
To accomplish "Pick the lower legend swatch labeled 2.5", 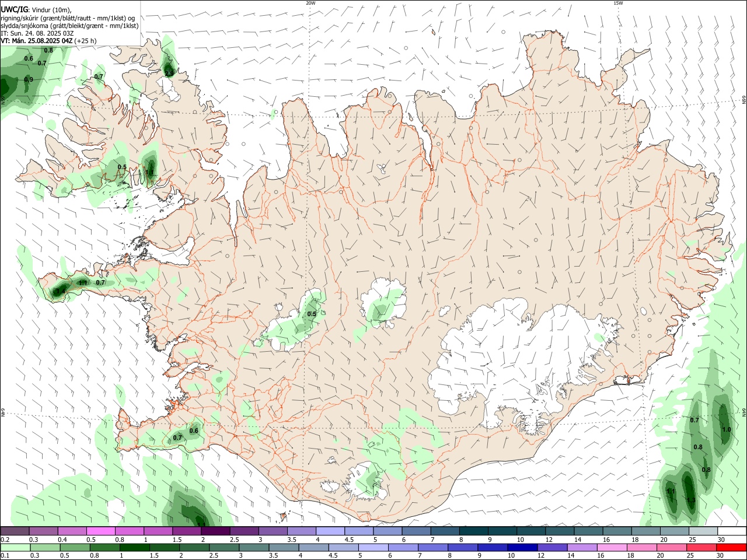I will [225, 547].
